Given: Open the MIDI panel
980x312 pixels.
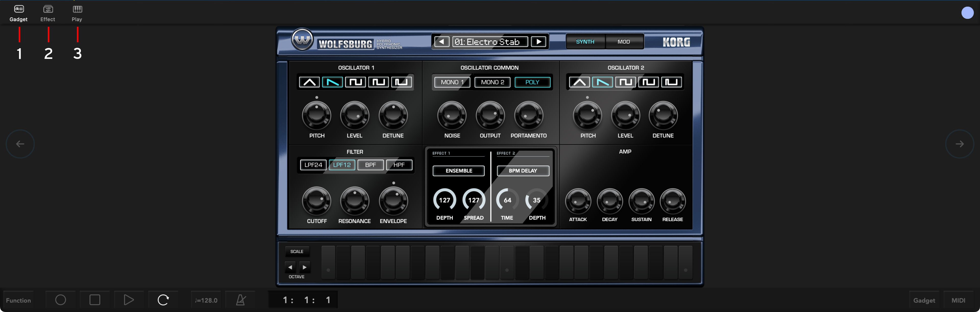Looking at the screenshot, I should pos(958,300).
